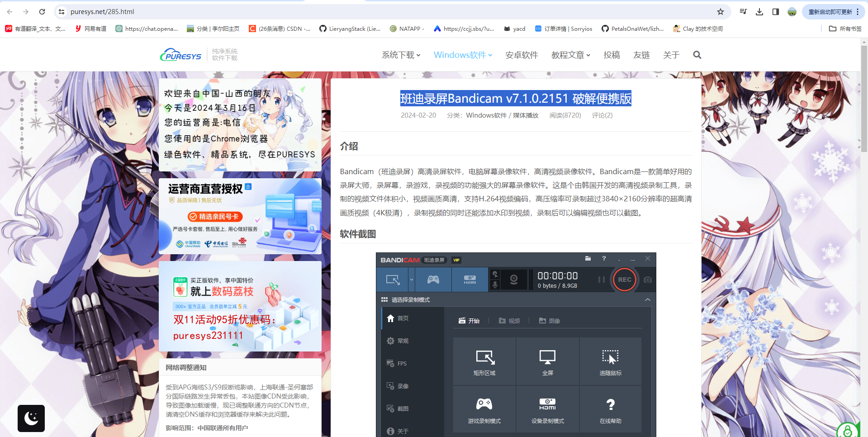Viewport: 868px width, 437px height.
Task: Open the downloads icon in Chrome toolbar
Action: point(759,12)
